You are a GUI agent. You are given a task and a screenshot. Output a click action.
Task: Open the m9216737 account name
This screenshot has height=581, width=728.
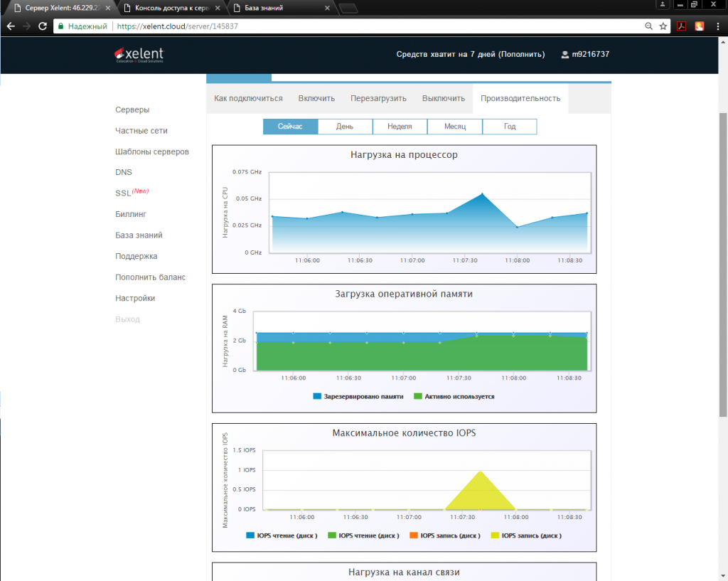click(x=591, y=54)
